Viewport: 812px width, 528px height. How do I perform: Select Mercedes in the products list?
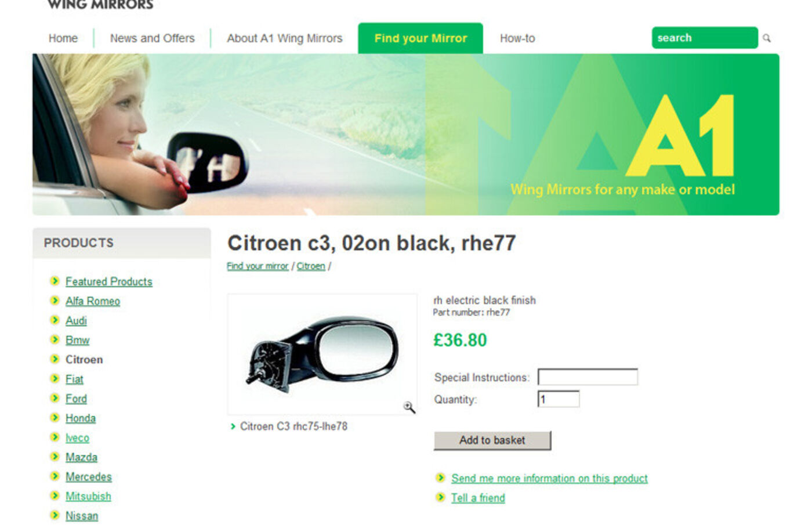(x=88, y=477)
